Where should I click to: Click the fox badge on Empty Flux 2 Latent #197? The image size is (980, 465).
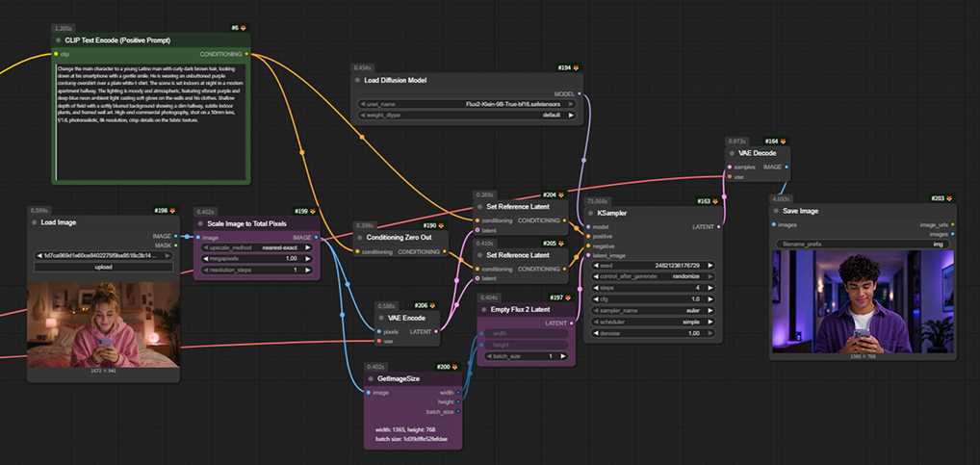coord(568,298)
